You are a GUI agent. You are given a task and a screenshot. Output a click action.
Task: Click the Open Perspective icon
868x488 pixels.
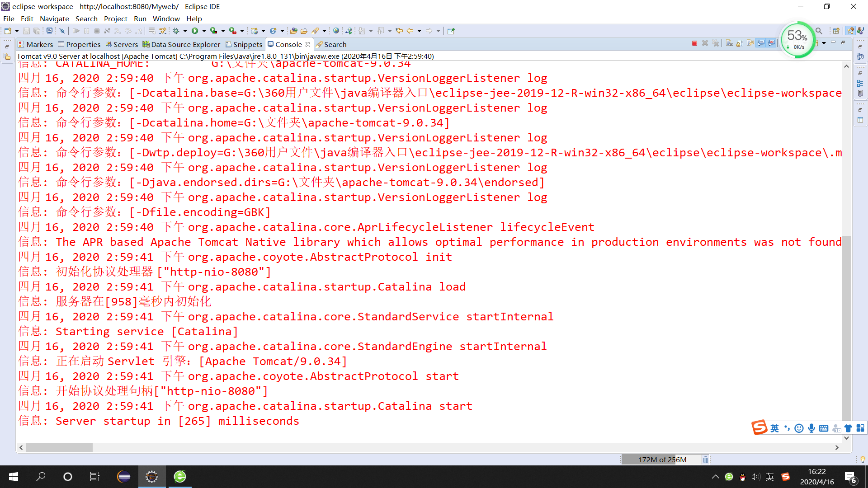click(836, 31)
